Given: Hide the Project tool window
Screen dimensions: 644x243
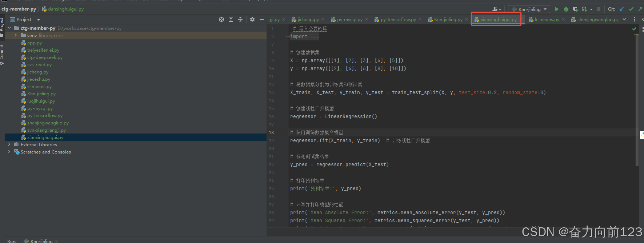Looking at the screenshot, I should (x=262, y=19).
